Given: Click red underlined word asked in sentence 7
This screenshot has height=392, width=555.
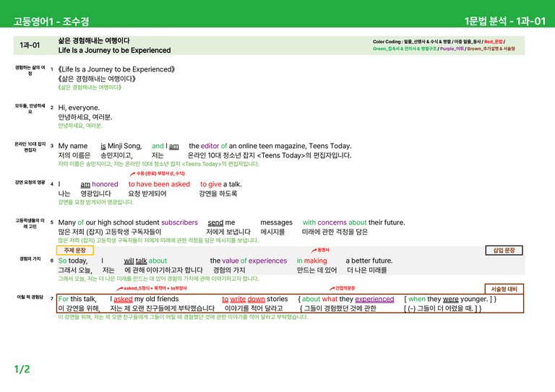Looking at the screenshot, I should [x=123, y=299].
